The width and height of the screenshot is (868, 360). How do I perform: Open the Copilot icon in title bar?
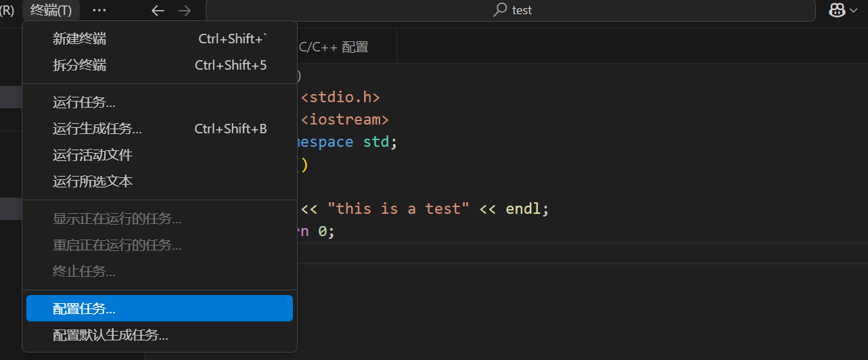click(837, 10)
